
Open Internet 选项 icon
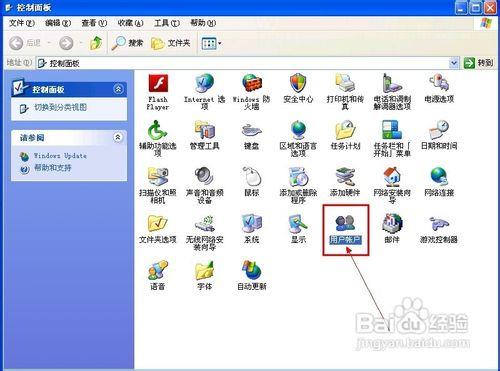click(204, 83)
